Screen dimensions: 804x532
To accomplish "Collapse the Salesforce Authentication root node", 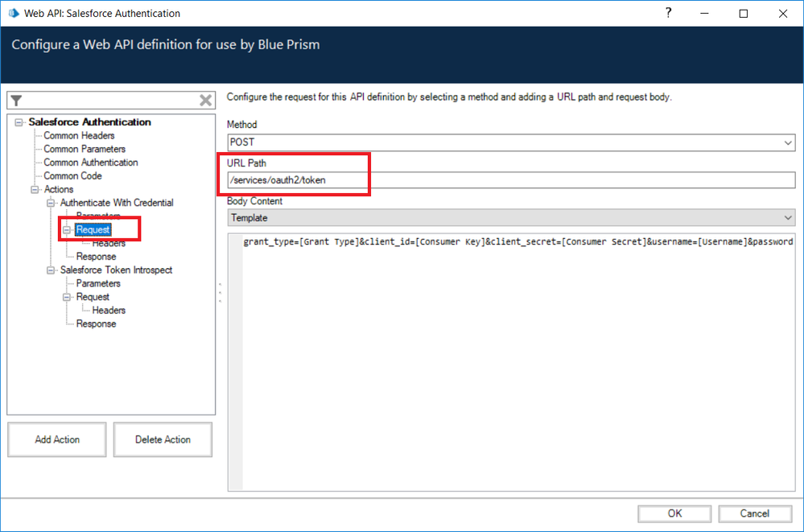I will 19,122.
